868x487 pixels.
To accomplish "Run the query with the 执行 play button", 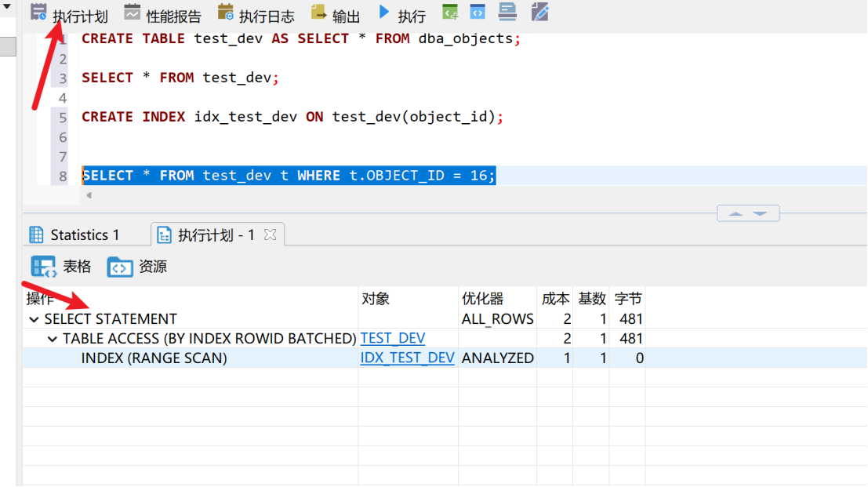I will tap(384, 13).
